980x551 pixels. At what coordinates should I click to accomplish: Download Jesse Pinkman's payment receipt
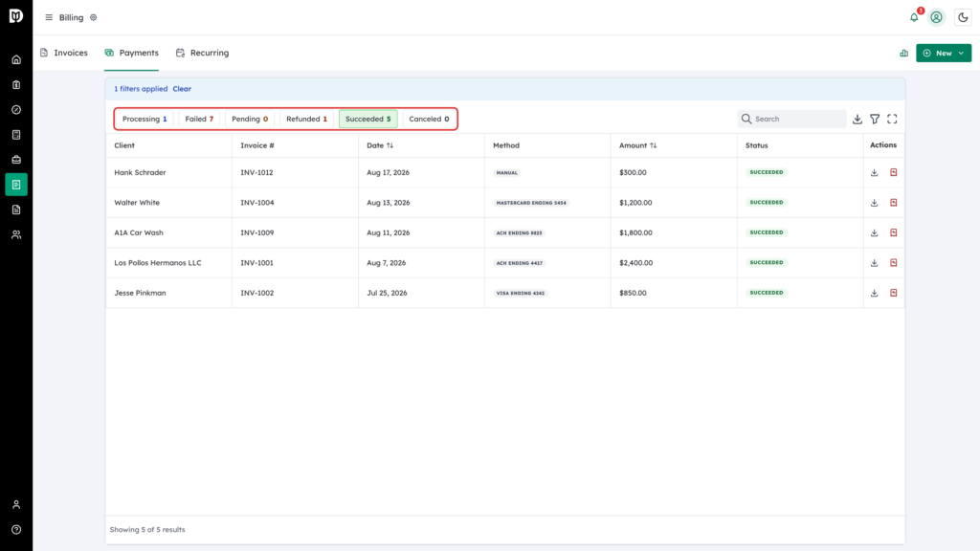pos(874,293)
